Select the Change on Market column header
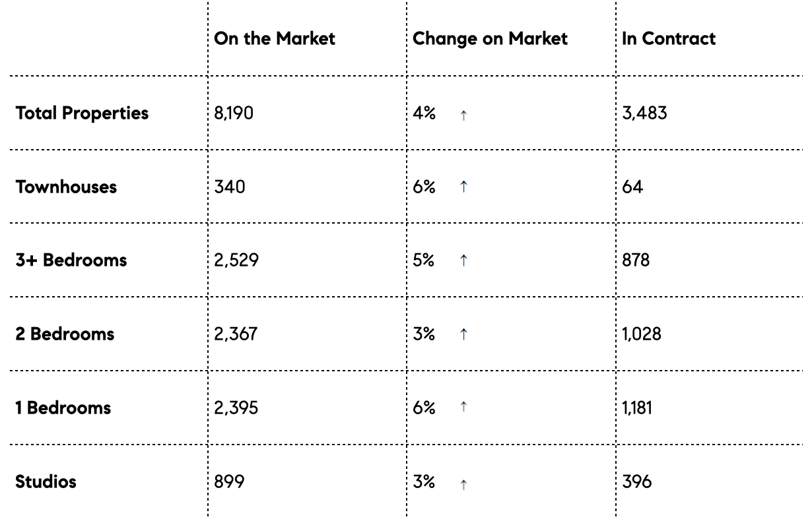 click(x=490, y=38)
